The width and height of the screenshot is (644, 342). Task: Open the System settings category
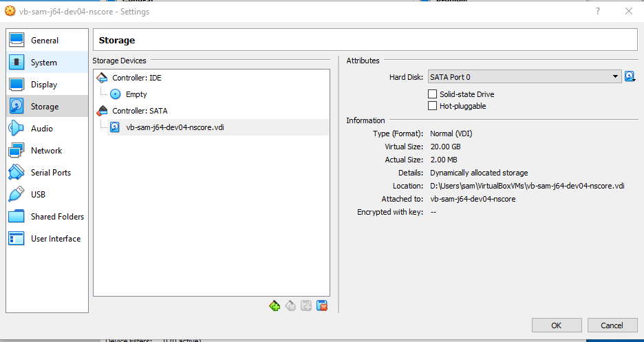point(47,63)
